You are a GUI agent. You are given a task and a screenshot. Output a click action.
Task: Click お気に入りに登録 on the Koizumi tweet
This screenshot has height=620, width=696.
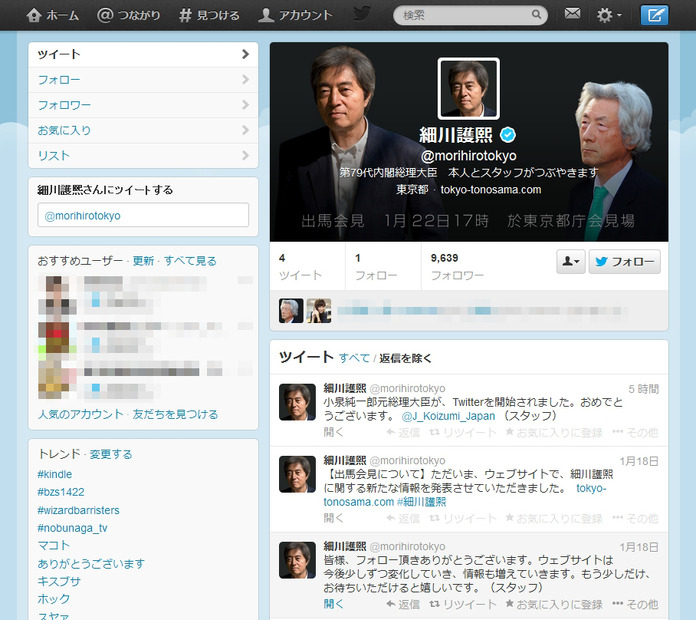(554, 432)
